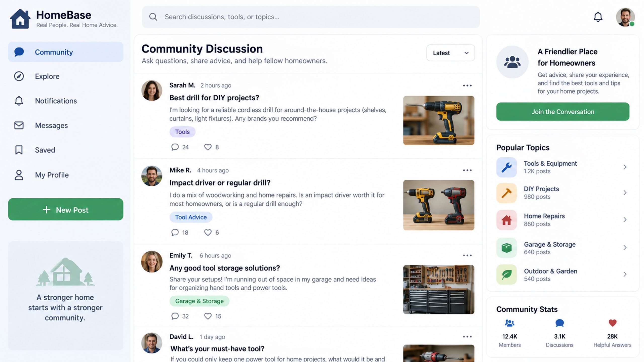The height and width of the screenshot is (362, 644).
Task: Click the "Any good tool storage solutions?" title
Action: click(225, 268)
